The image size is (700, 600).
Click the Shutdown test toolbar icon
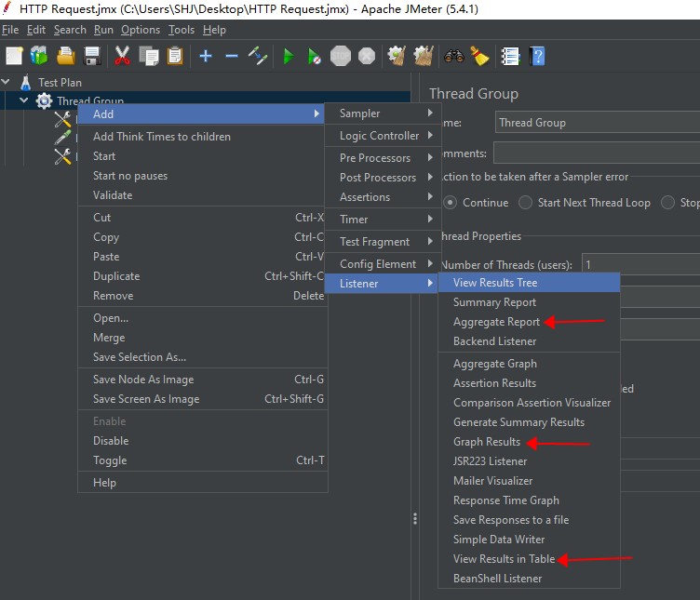(x=367, y=56)
